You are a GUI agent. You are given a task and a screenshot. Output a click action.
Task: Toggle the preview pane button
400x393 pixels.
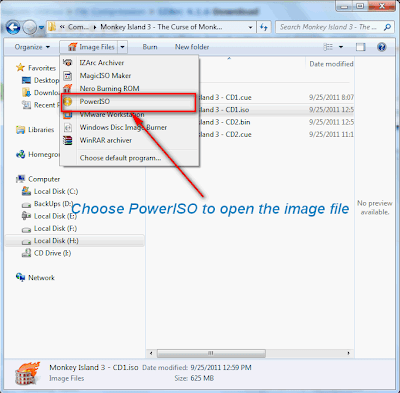point(360,47)
